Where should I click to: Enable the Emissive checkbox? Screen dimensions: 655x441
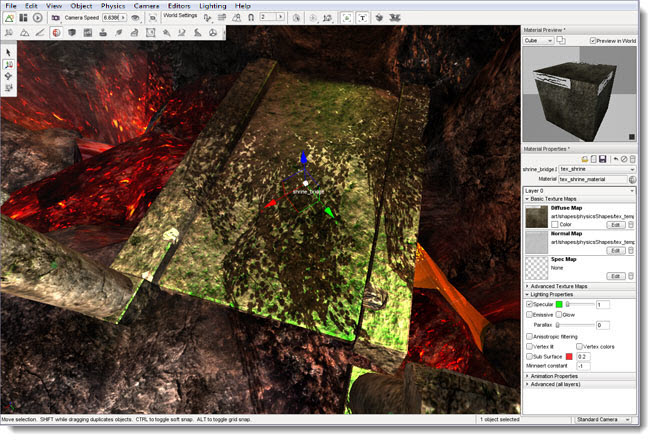coord(530,314)
